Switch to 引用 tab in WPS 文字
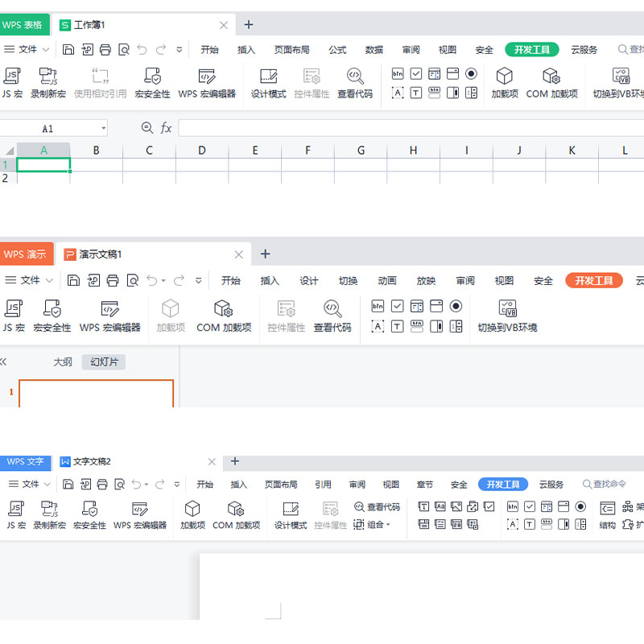The image size is (644, 644). pos(324,485)
